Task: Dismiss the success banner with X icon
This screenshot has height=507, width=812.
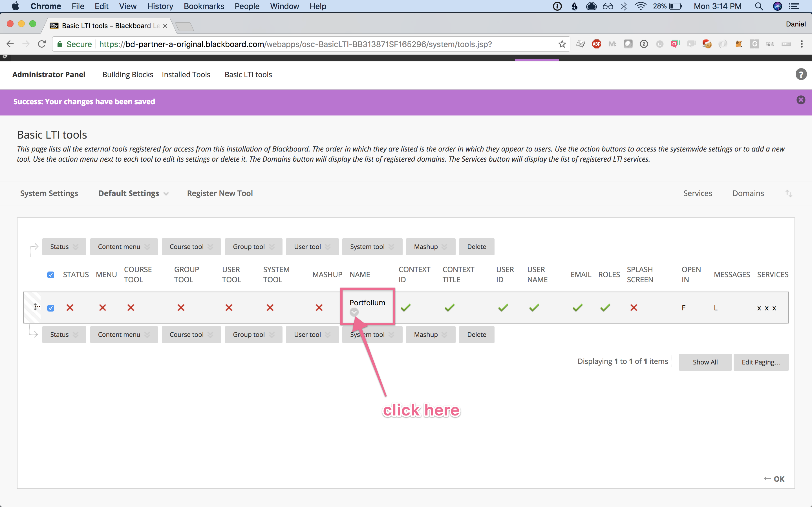Action: pos(801,100)
